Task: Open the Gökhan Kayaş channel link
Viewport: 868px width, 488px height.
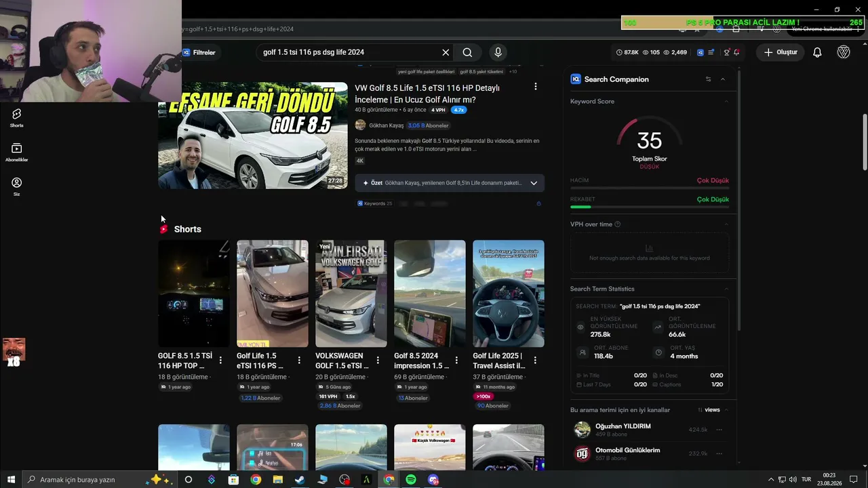Action: (387, 125)
